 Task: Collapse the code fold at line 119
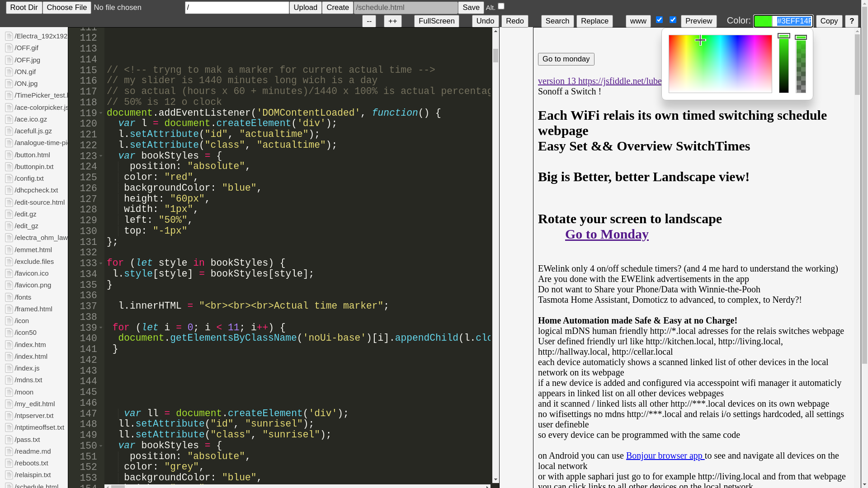coord(101,113)
